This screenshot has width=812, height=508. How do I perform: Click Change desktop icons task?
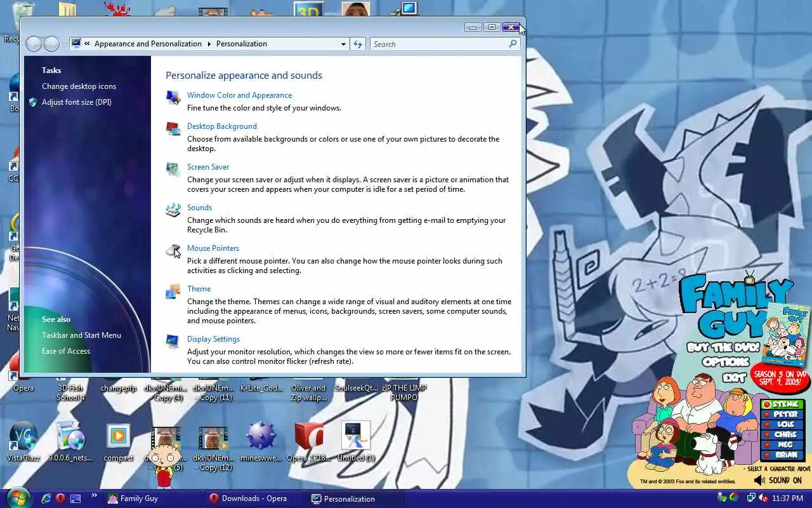pyautogui.click(x=79, y=86)
